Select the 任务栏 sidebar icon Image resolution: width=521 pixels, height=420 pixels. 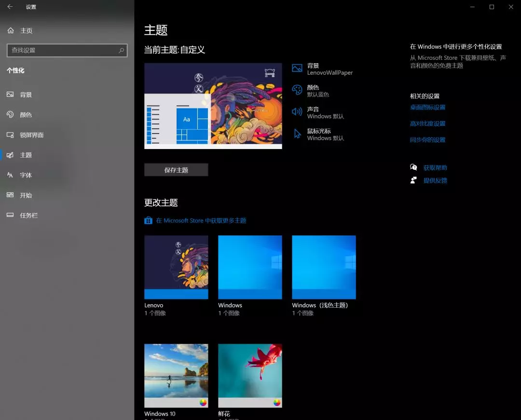(10, 215)
